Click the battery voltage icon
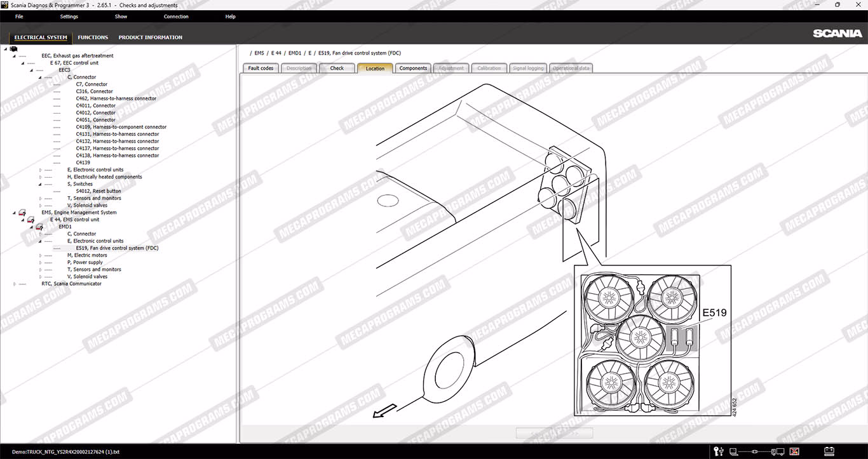Image resolution: width=868 pixels, height=459 pixels. (x=829, y=452)
